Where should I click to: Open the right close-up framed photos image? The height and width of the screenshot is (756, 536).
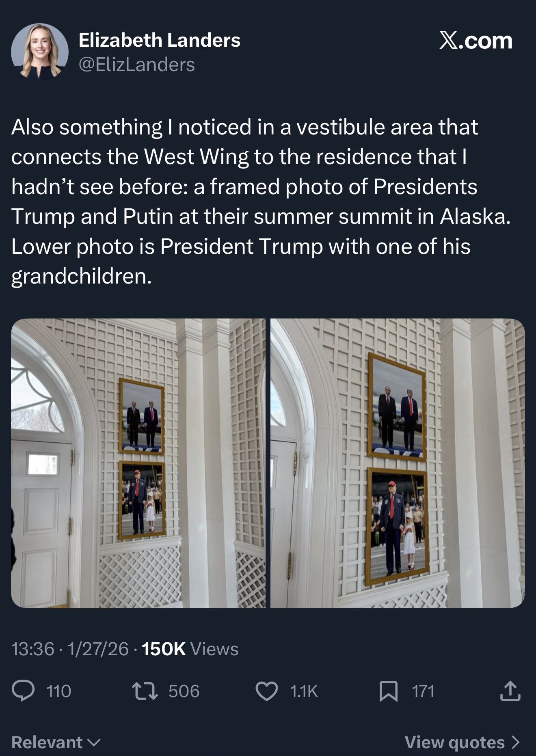point(398,463)
